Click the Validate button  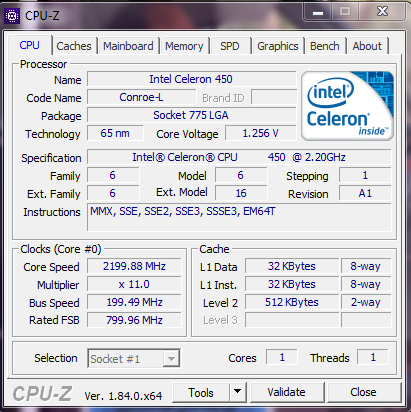286,392
